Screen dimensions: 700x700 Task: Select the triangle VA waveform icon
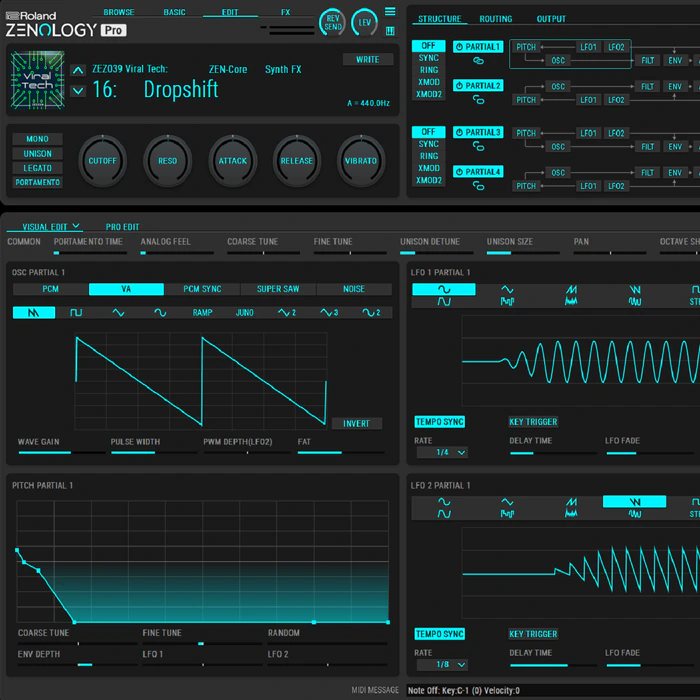118,312
